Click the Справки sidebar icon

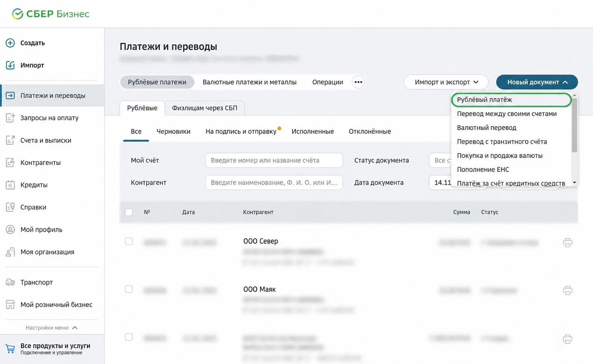[x=10, y=207]
